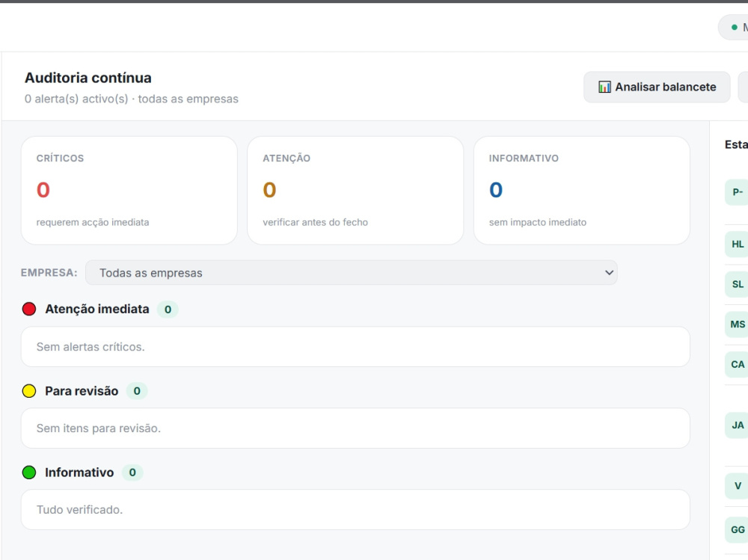Click the Auditoria contínua heading

tap(88, 78)
